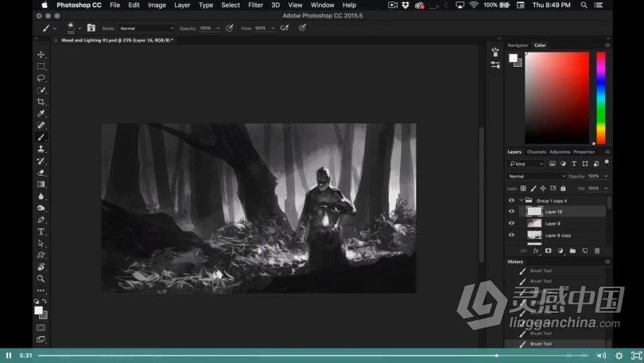
Task: Select the Brush tool in toolbar
Action: click(41, 137)
